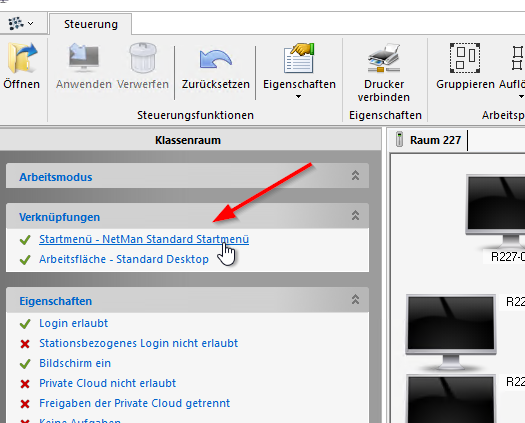The image size is (525, 423).
Task: Collapse the Eigenschaften panel section
Action: coord(355,299)
